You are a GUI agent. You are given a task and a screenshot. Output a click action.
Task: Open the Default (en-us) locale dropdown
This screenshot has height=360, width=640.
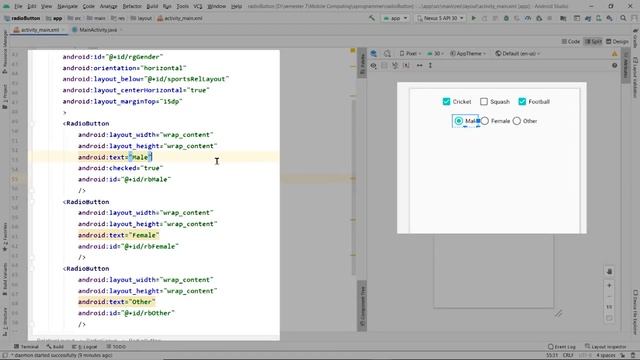[517, 53]
